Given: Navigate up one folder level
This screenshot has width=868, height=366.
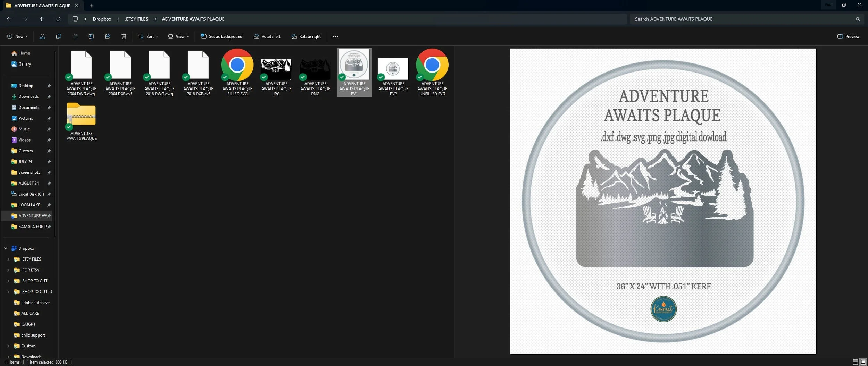Looking at the screenshot, I should coord(42,19).
